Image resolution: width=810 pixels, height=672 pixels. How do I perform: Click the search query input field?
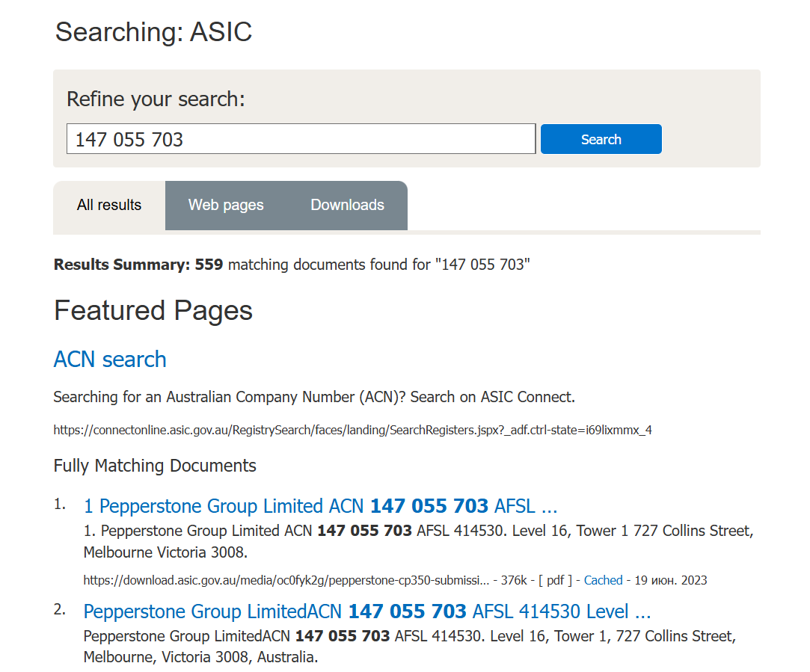tap(301, 139)
